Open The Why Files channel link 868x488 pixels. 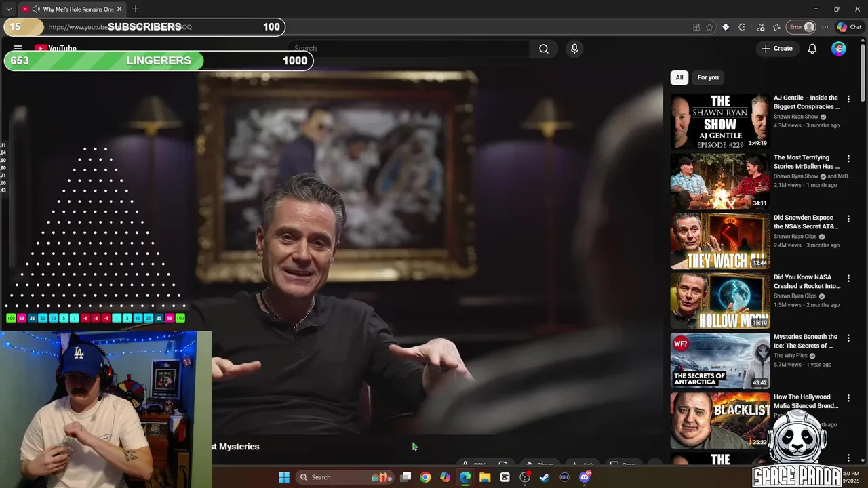coord(790,356)
